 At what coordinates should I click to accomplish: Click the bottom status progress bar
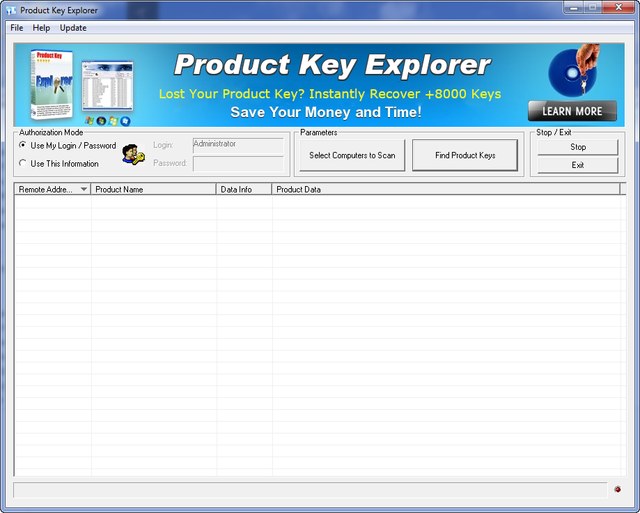310,490
